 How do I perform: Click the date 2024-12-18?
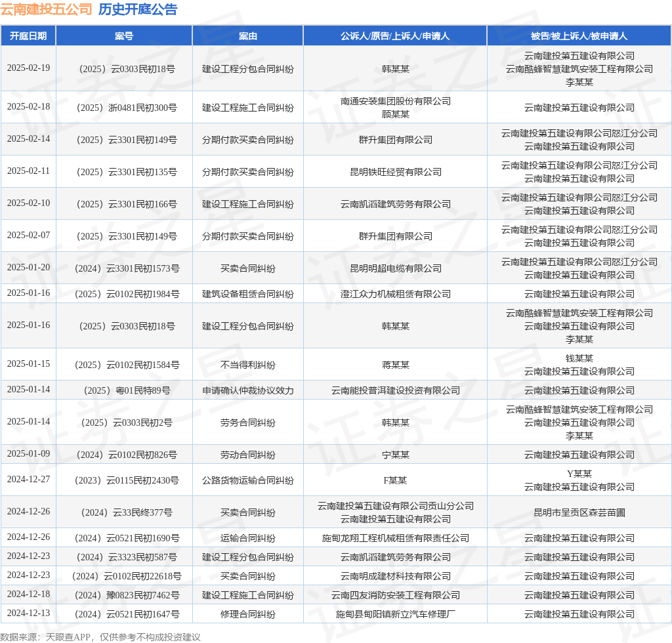pyautogui.click(x=28, y=594)
